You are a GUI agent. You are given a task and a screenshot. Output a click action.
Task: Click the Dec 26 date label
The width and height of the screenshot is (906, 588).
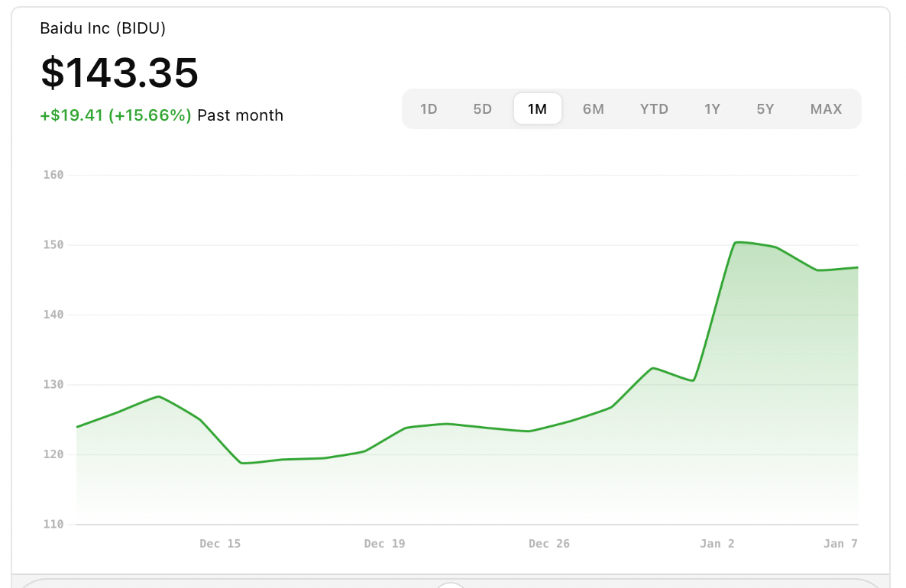click(x=549, y=544)
